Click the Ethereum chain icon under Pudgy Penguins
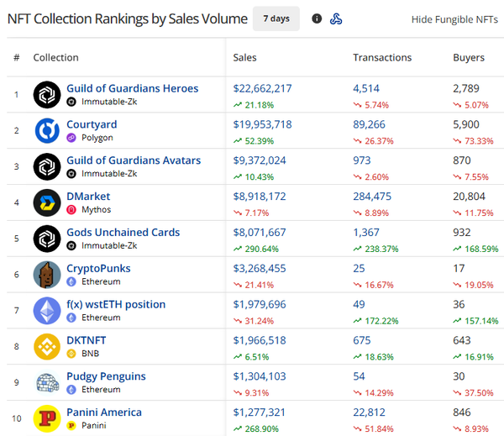Image resolution: width=504 pixels, height=436 pixels. (x=71, y=390)
